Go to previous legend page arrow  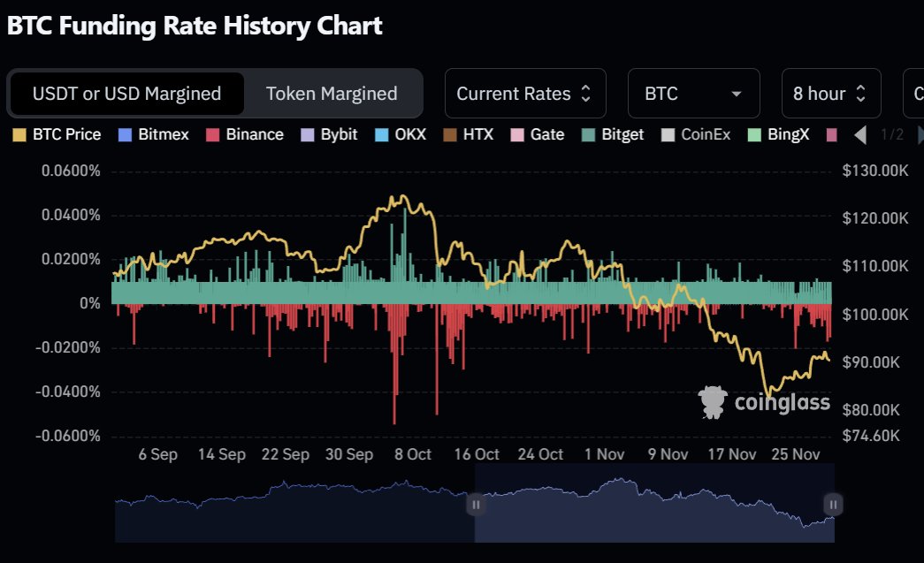(x=859, y=135)
